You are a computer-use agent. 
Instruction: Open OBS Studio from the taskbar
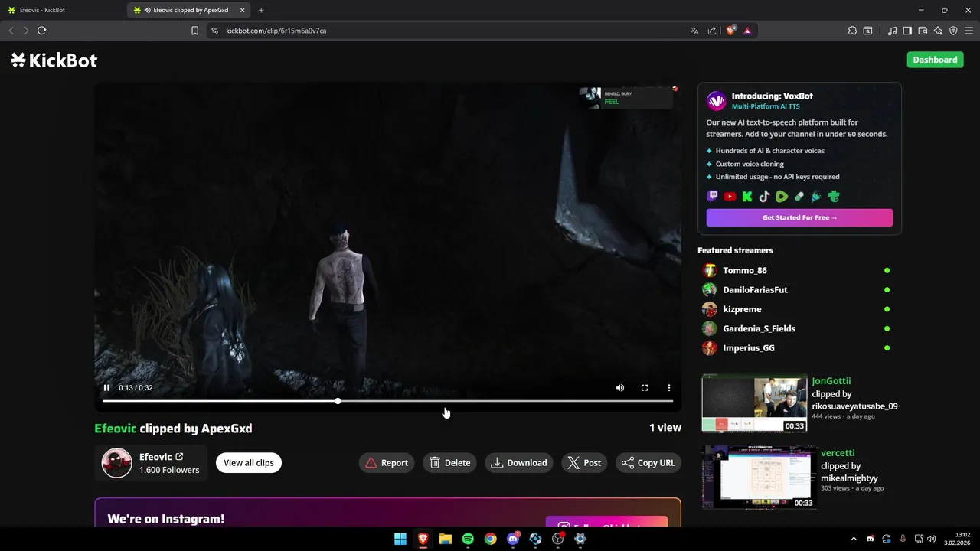(x=558, y=539)
